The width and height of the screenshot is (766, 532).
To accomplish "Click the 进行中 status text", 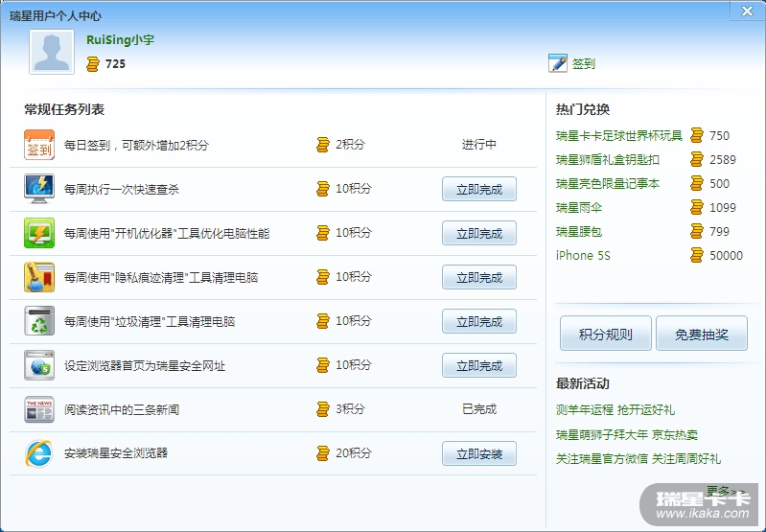I will pyautogui.click(x=478, y=145).
